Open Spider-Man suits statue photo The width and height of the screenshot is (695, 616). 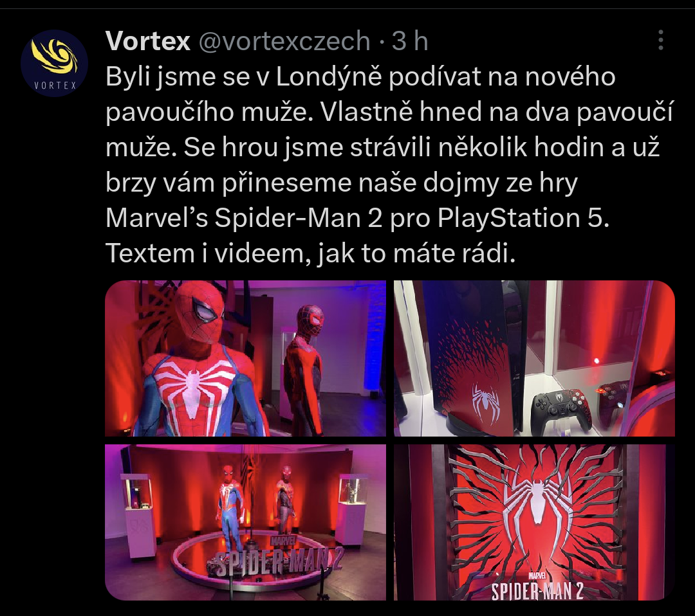click(245, 358)
